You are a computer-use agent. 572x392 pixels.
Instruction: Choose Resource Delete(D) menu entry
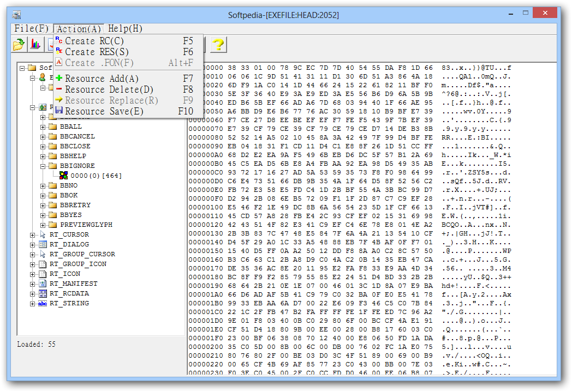pos(128,89)
